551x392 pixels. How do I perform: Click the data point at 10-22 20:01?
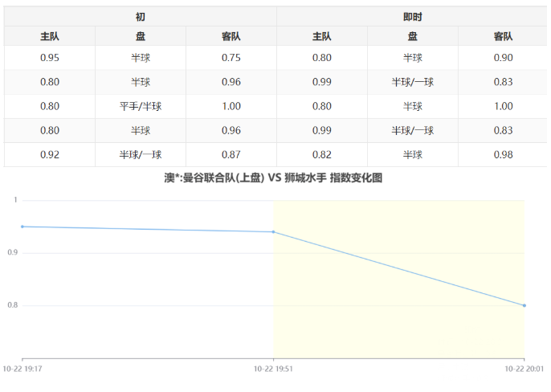[524, 305]
